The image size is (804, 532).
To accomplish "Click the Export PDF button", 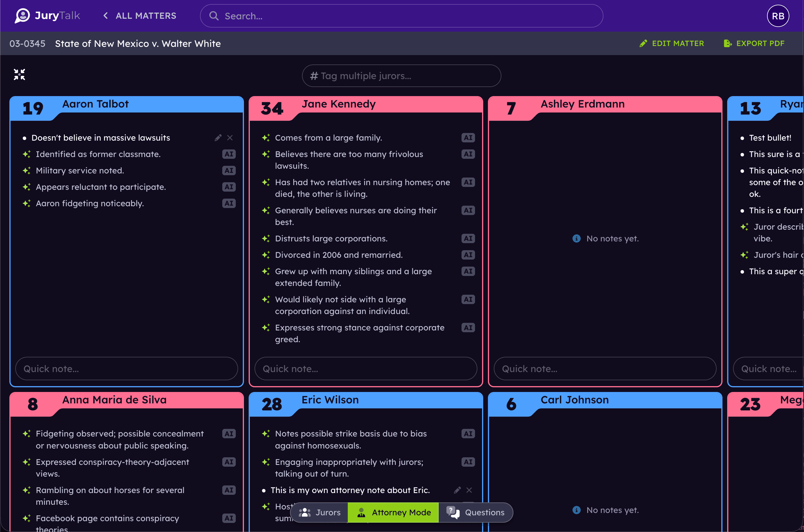I will 754,43.
